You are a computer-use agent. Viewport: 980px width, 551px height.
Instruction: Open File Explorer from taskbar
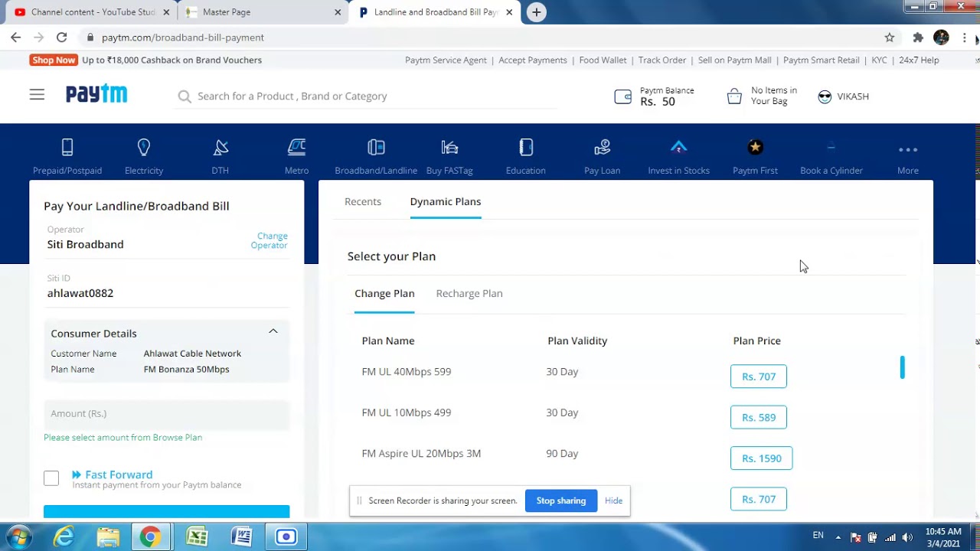[x=108, y=536]
